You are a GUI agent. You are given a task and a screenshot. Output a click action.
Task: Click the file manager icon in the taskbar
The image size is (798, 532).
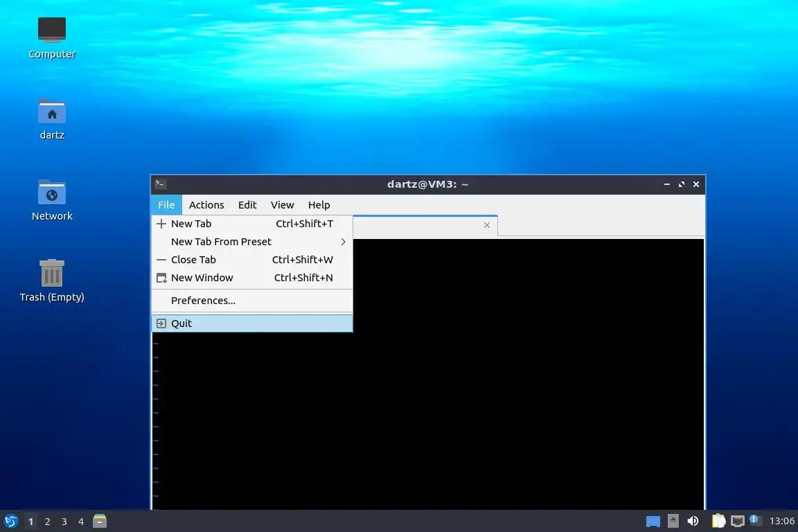pyautogui.click(x=100, y=521)
